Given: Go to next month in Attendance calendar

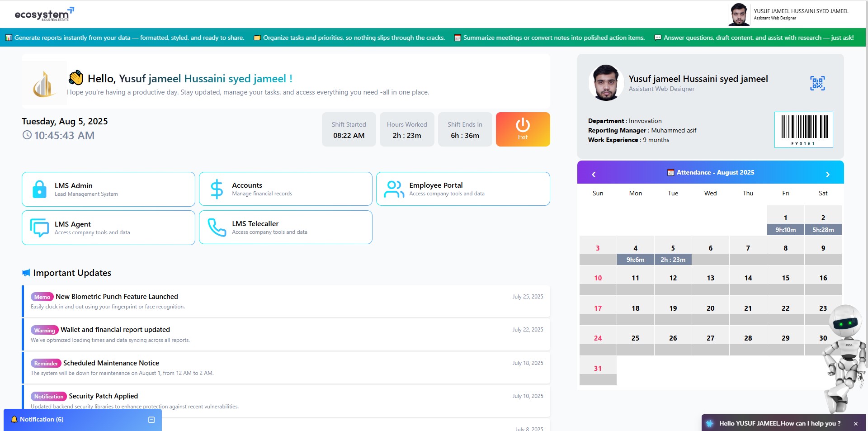Looking at the screenshot, I should [827, 174].
